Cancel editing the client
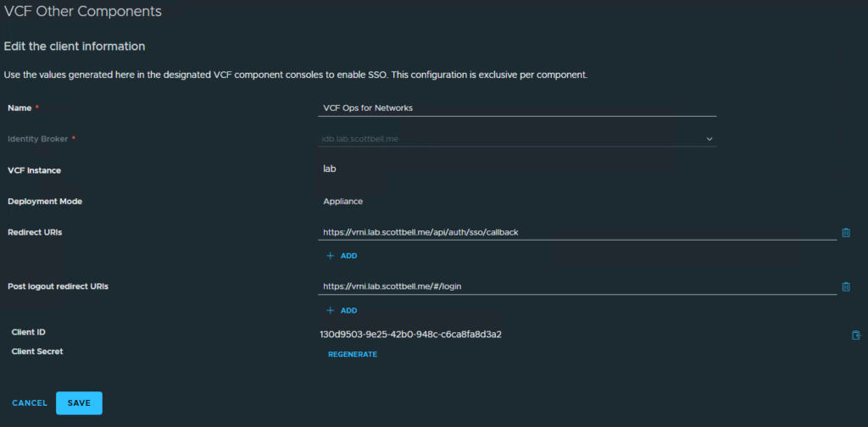 [30, 403]
